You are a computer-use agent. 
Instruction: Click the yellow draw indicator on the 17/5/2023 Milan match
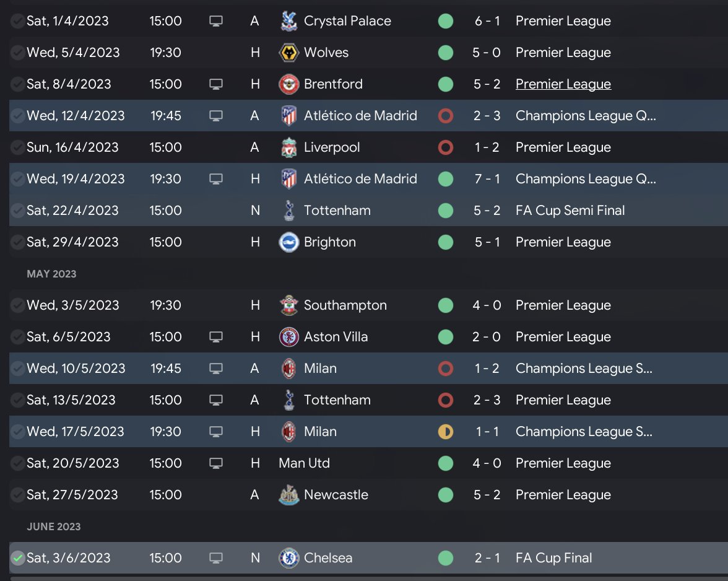pyautogui.click(x=445, y=432)
